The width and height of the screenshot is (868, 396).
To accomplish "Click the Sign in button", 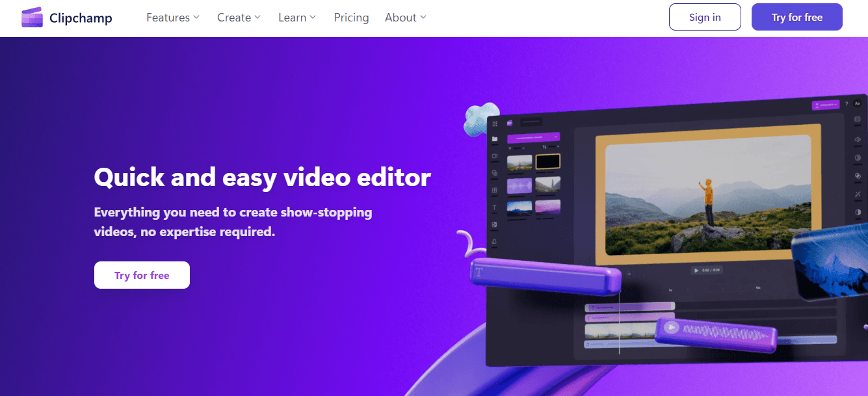I will [x=705, y=17].
